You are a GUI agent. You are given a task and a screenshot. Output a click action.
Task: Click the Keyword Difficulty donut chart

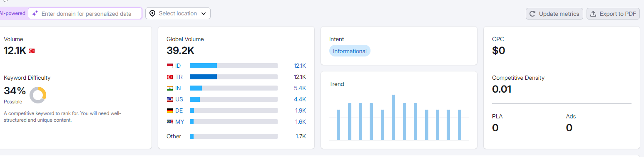[38, 95]
